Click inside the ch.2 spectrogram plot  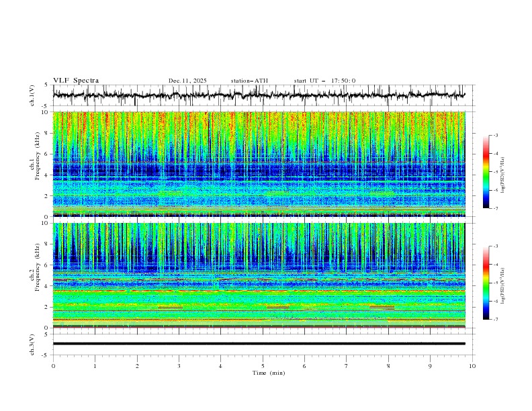pos(259,275)
